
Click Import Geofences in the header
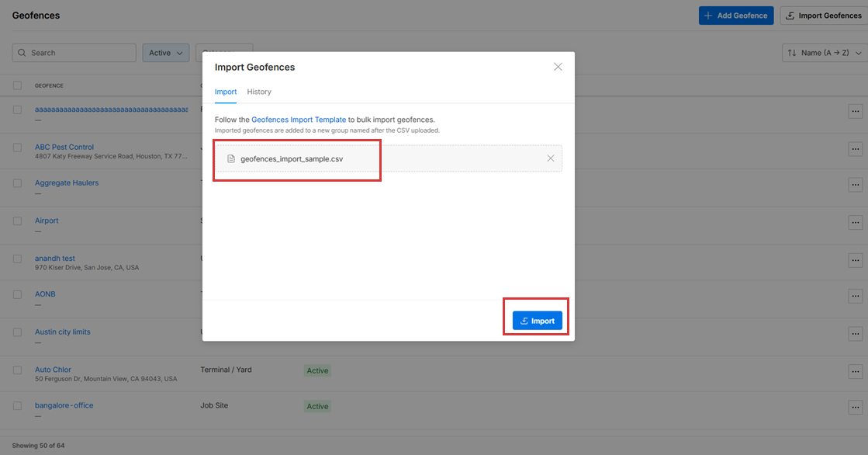point(823,16)
